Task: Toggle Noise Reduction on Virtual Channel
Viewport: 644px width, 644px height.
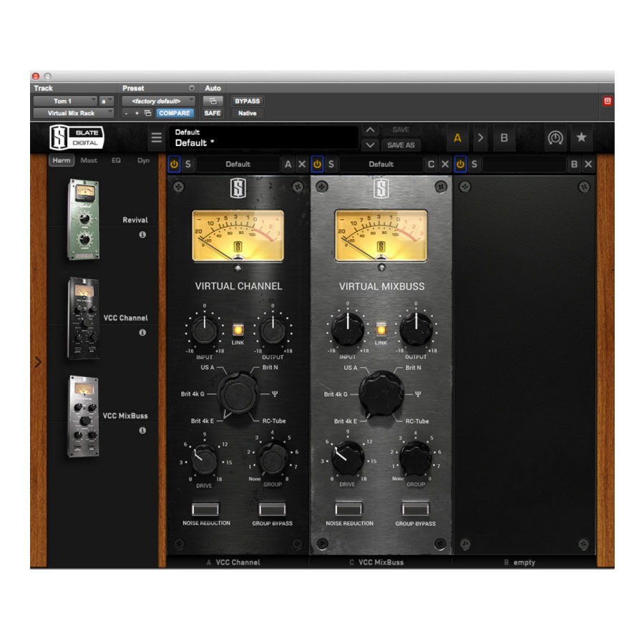Action: (205, 509)
